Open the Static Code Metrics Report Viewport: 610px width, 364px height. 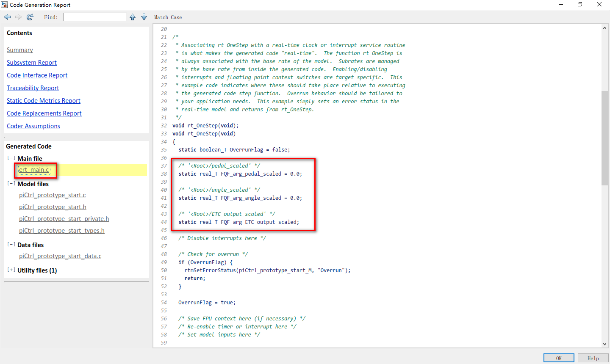click(44, 101)
